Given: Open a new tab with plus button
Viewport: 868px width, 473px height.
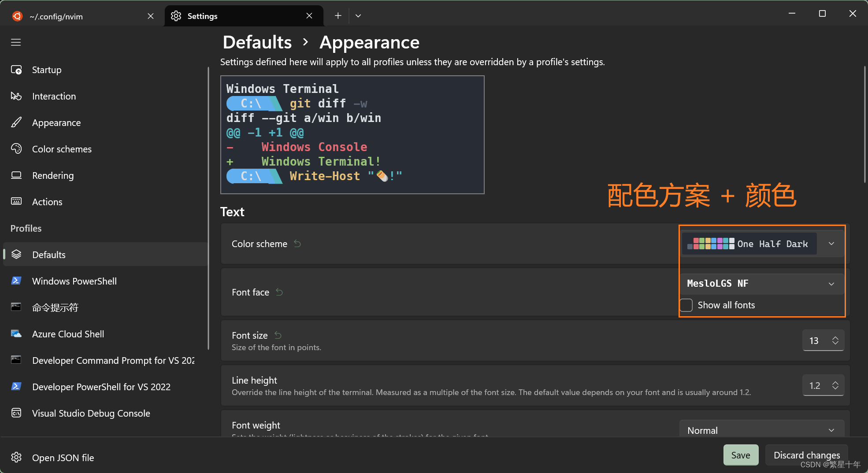Looking at the screenshot, I should tap(338, 16).
